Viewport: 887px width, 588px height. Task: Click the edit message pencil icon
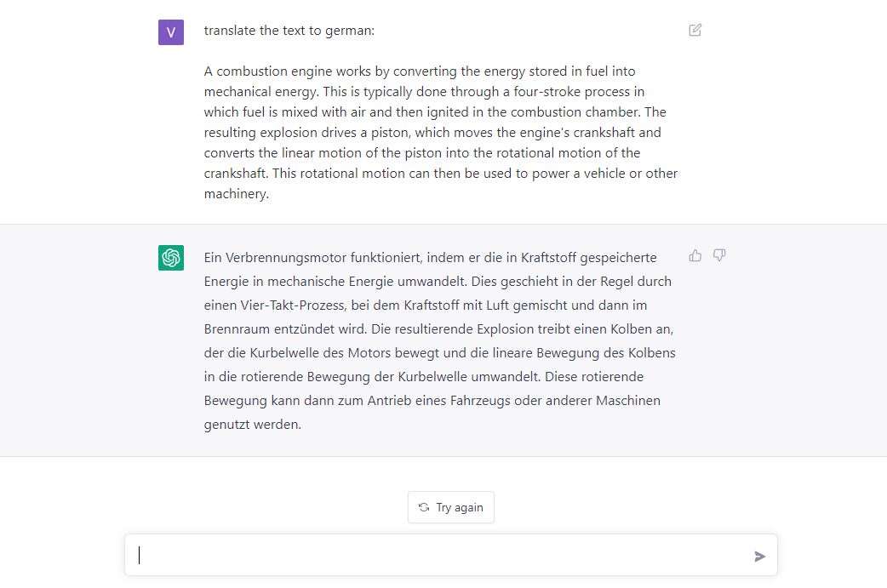[695, 31]
